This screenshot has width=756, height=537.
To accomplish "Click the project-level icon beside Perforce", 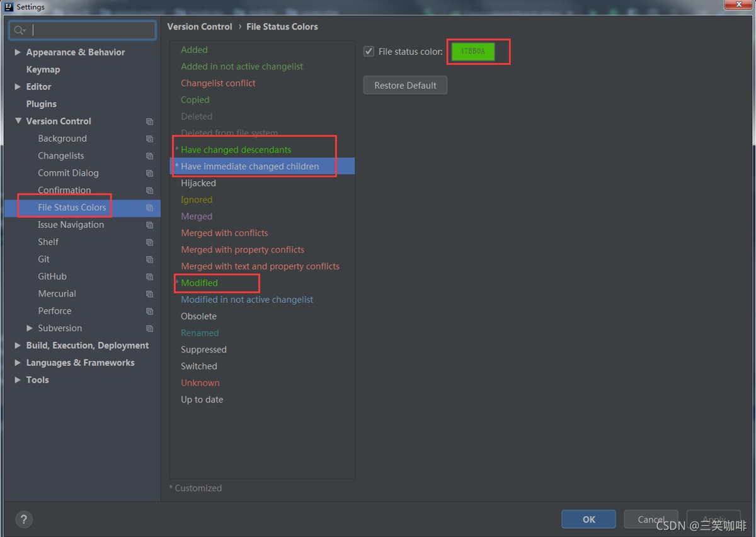I will (149, 311).
